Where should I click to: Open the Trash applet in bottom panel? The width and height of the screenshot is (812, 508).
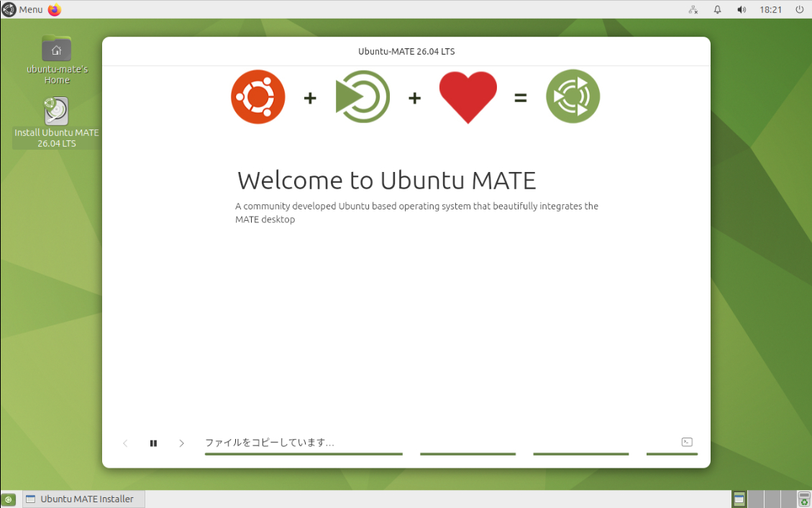pyautogui.click(x=804, y=499)
